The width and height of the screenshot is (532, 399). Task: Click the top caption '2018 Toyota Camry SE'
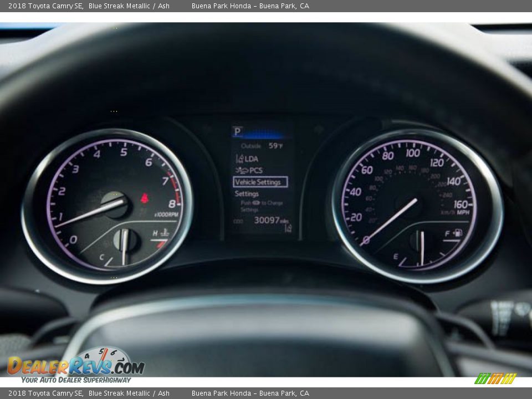click(45, 6)
